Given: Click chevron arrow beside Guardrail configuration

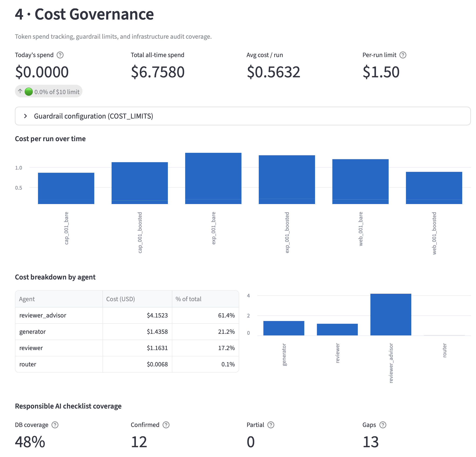Looking at the screenshot, I should click(x=26, y=116).
